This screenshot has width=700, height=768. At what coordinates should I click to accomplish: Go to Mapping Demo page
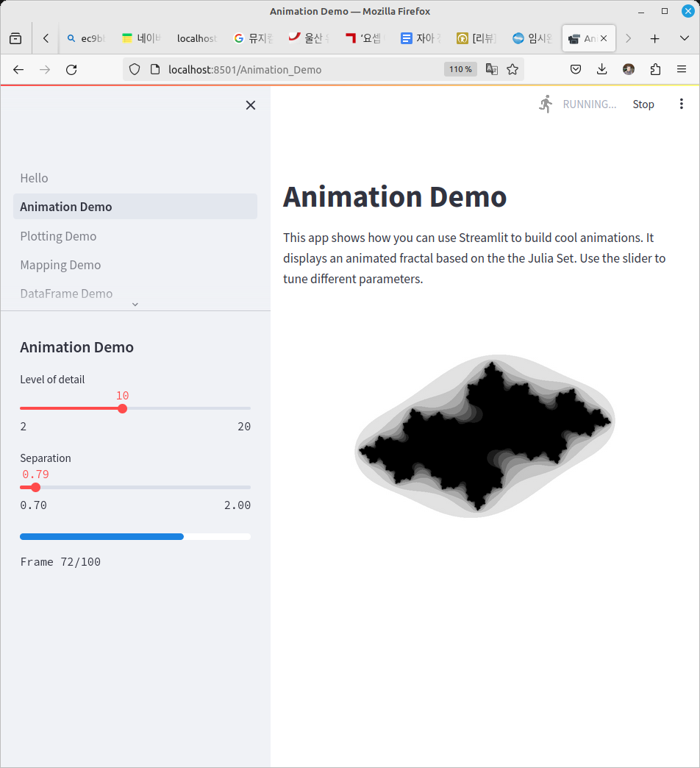pos(61,265)
